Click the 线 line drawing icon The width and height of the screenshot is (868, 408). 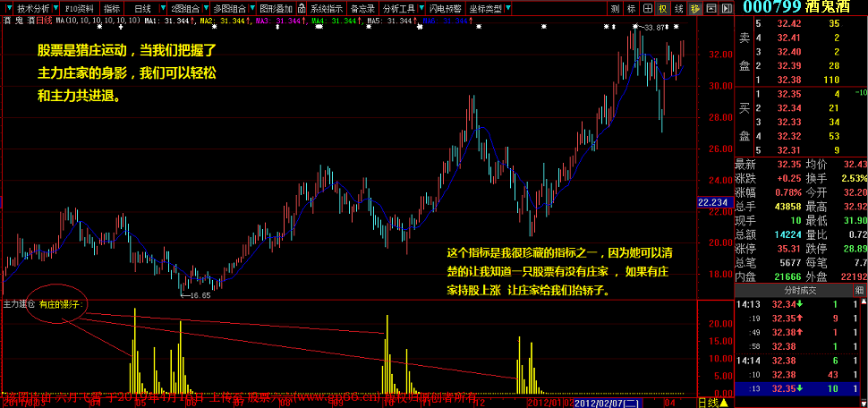click(679, 7)
